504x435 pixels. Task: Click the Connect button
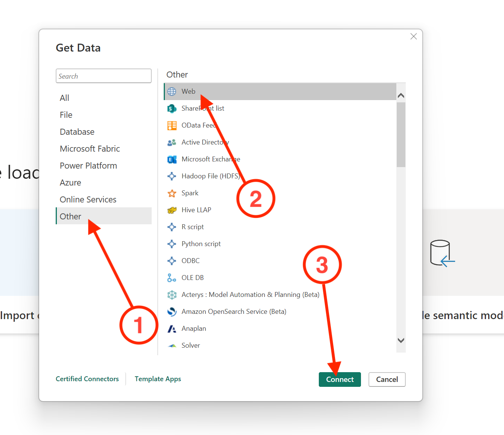click(x=340, y=379)
